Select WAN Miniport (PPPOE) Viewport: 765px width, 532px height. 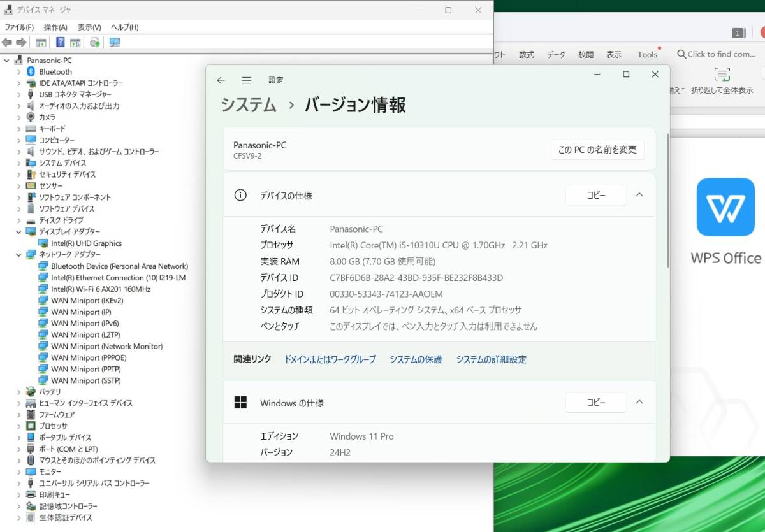pos(89,358)
